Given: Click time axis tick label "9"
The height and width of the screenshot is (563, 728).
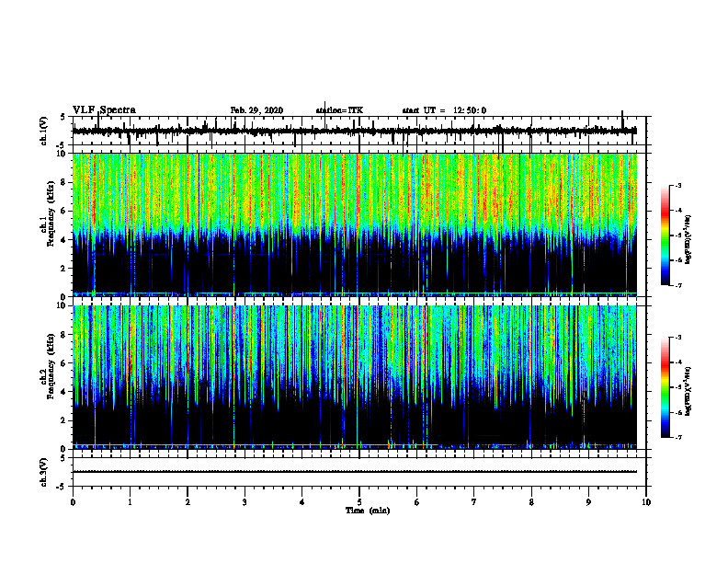Looking at the screenshot, I should 588,502.
